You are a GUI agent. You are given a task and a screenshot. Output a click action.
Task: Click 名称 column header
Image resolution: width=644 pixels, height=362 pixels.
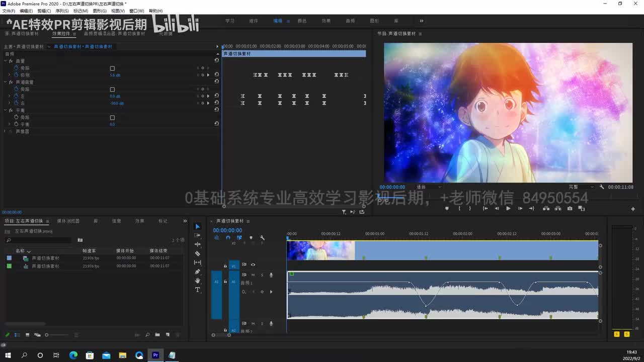click(x=20, y=251)
